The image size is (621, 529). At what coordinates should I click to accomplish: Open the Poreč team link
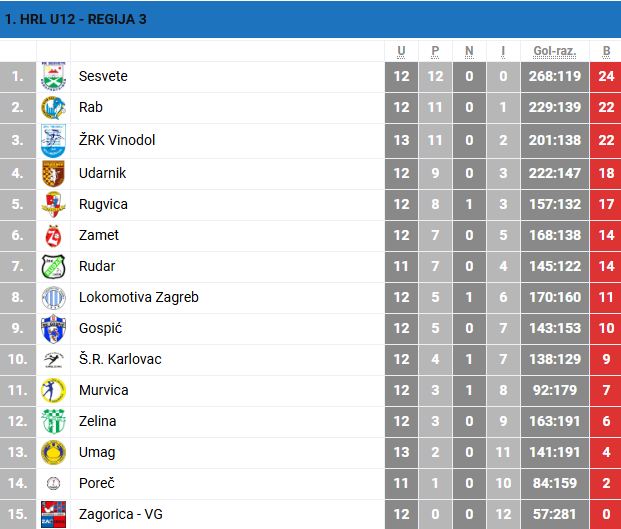[x=97, y=484]
